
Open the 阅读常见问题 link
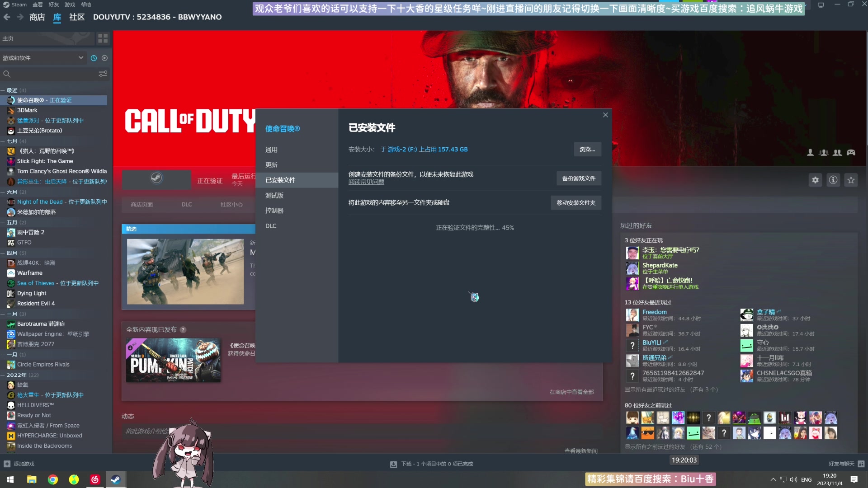tap(366, 182)
